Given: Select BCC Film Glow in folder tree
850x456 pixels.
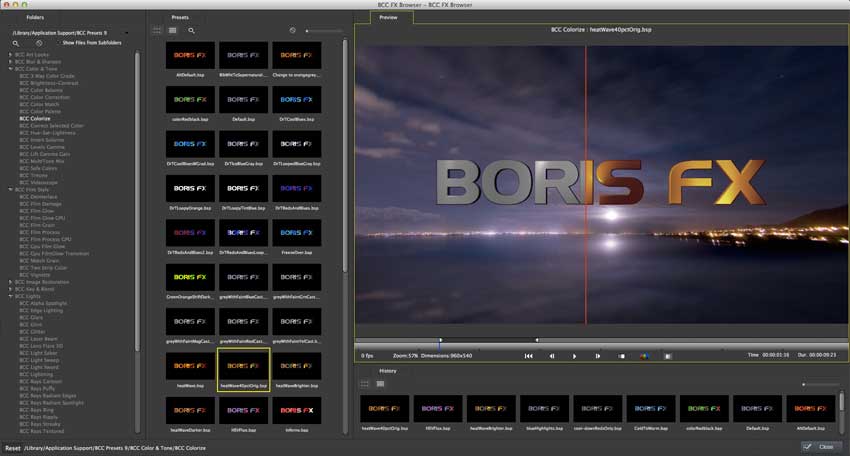Looking at the screenshot, I should pyautogui.click(x=37, y=211).
